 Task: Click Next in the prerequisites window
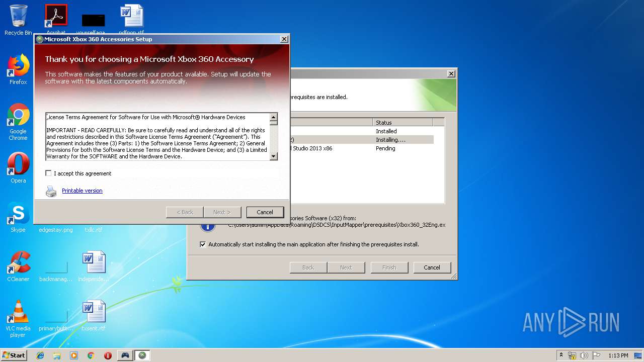346,267
